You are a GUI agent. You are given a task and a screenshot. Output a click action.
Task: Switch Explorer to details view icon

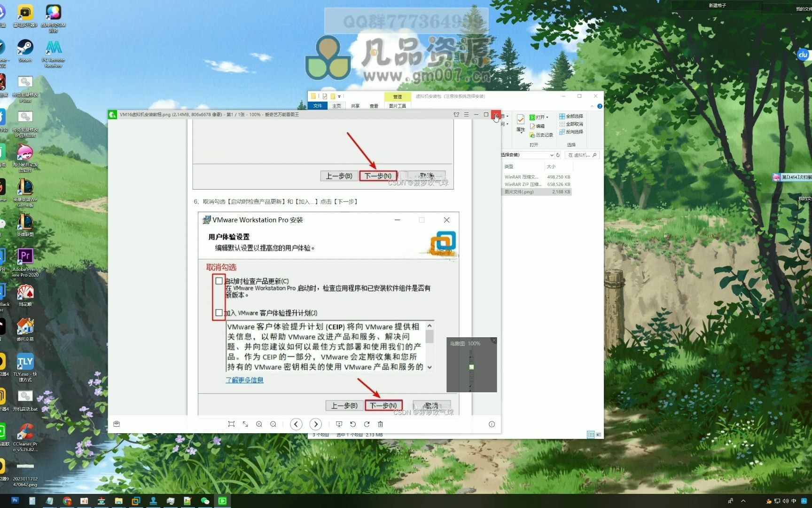tap(591, 435)
